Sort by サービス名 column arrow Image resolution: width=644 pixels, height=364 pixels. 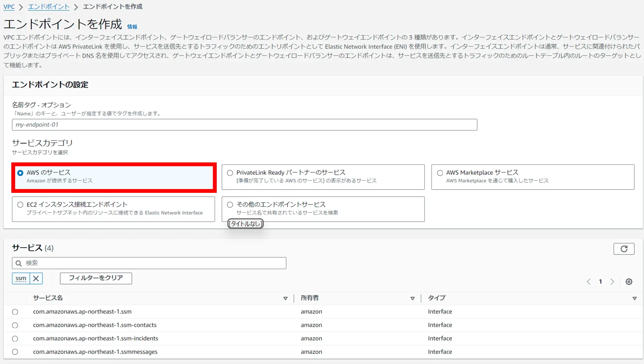pyautogui.click(x=285, y=298)
